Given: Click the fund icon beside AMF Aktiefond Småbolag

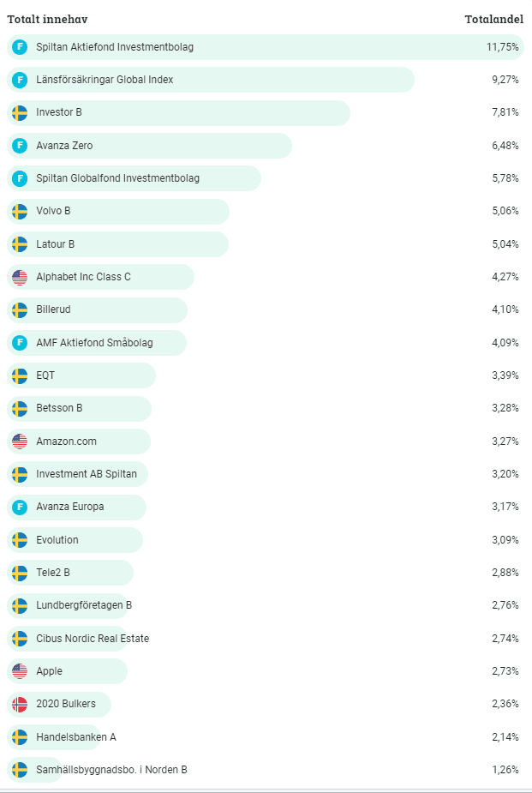Looking at the screenshot, I should [20, 343].
